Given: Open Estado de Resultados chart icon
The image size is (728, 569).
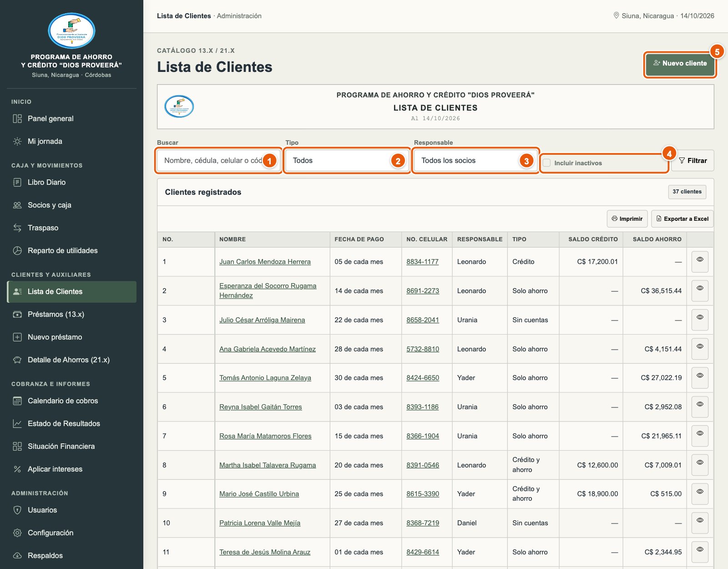Looking at the screenshot, I should point(17,424).
